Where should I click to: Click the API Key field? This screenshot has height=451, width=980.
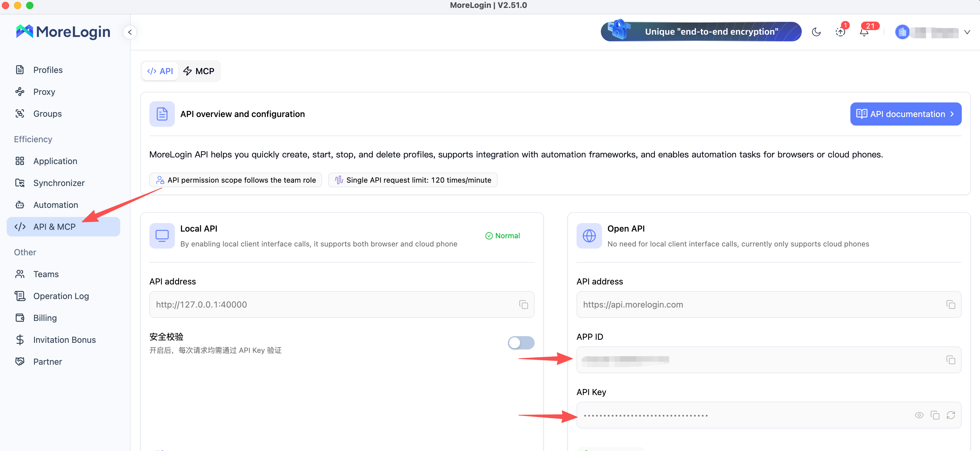coord(768,415)
